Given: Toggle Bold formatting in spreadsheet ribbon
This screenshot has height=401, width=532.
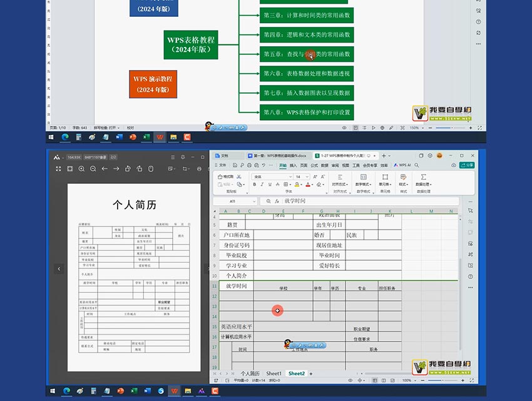Looking at the screenshot, I should (255, 184).
